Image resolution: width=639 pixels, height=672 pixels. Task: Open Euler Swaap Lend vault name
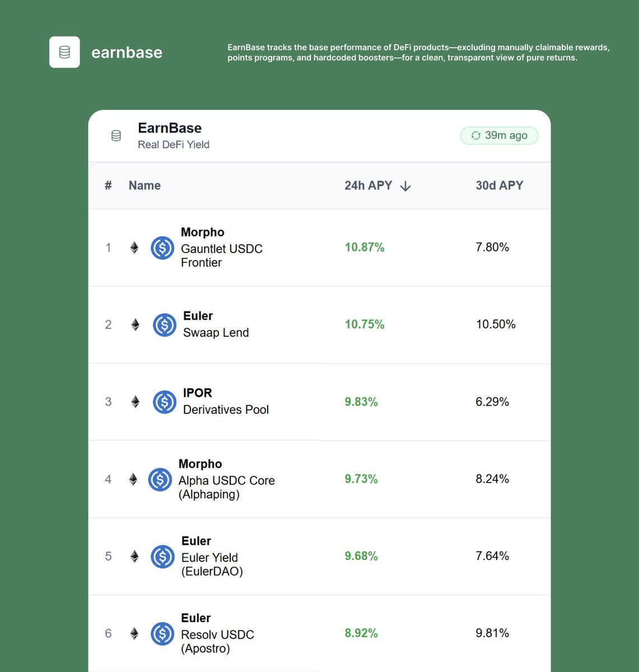coord(216,324)
